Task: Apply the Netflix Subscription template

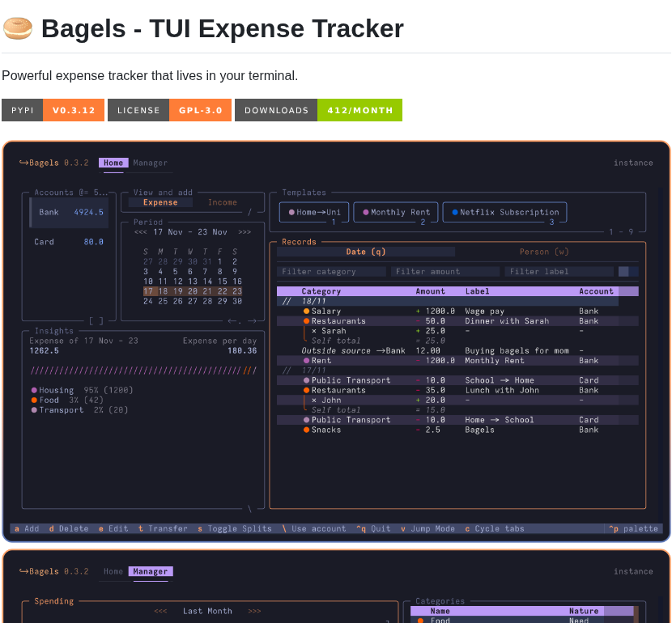Action: pyautogui.click(x=505, y=212)
